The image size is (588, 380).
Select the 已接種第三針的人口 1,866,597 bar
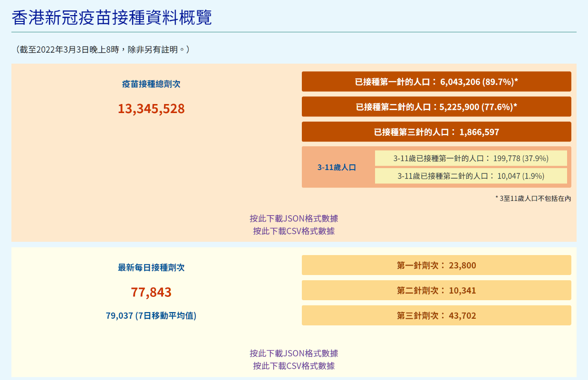[436, 132]
